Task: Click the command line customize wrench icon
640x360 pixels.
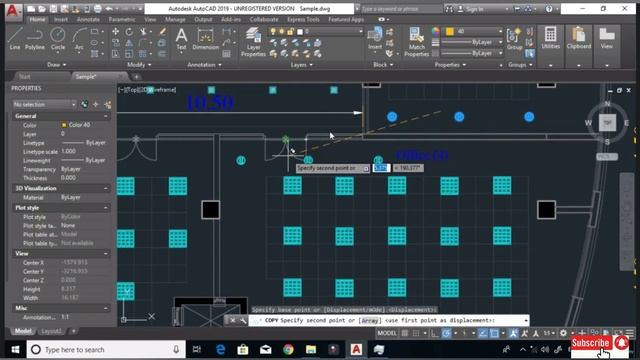Action: 243,320
